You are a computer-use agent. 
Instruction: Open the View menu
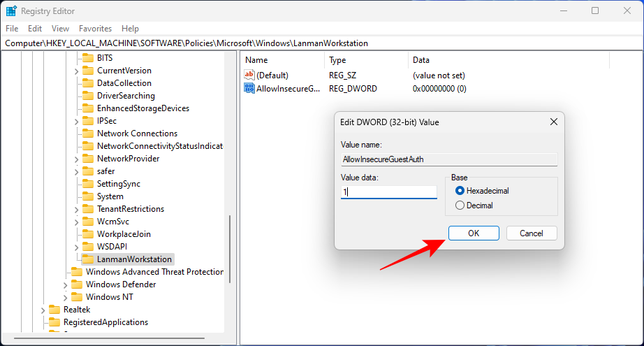pos(60,29)
